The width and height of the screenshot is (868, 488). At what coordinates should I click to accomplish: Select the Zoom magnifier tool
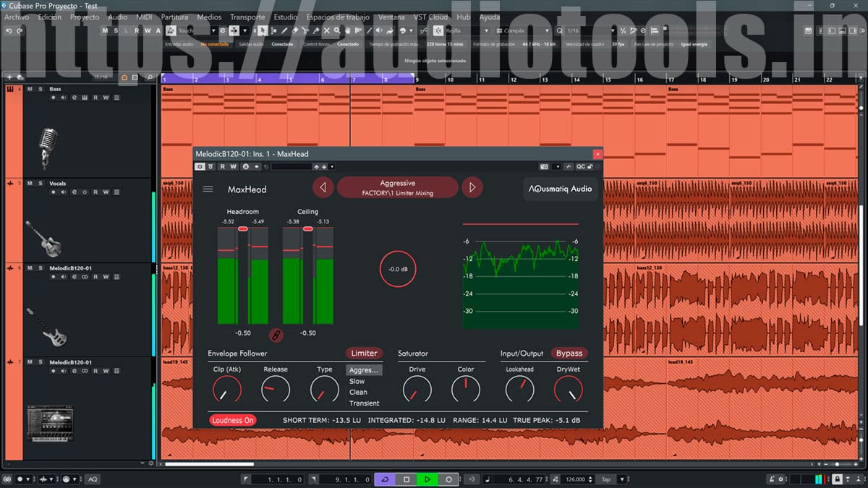[338, 31]
